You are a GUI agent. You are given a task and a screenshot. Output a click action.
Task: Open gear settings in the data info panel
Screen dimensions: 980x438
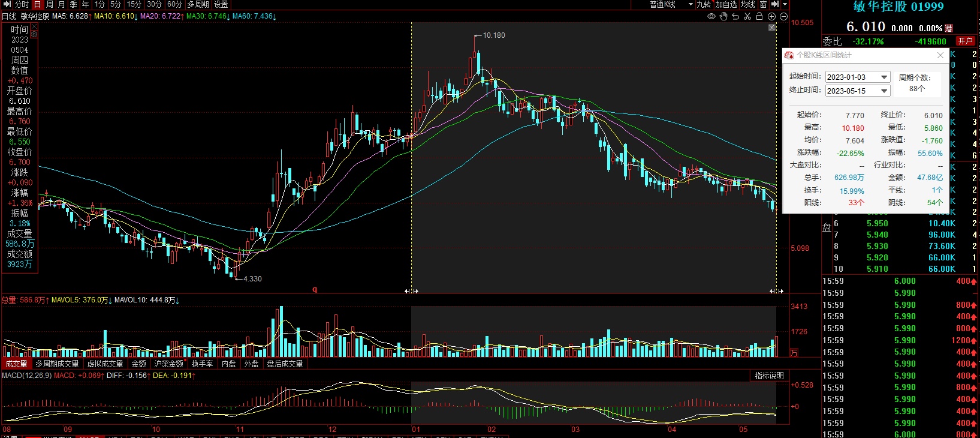point(34,35)
